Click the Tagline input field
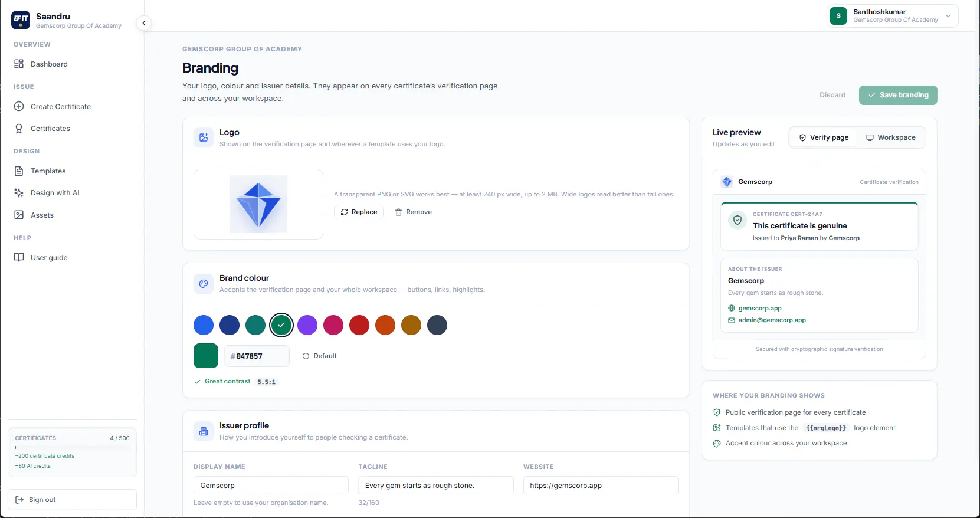The width and height of the screenshot is (980, 518). (436, 486)
